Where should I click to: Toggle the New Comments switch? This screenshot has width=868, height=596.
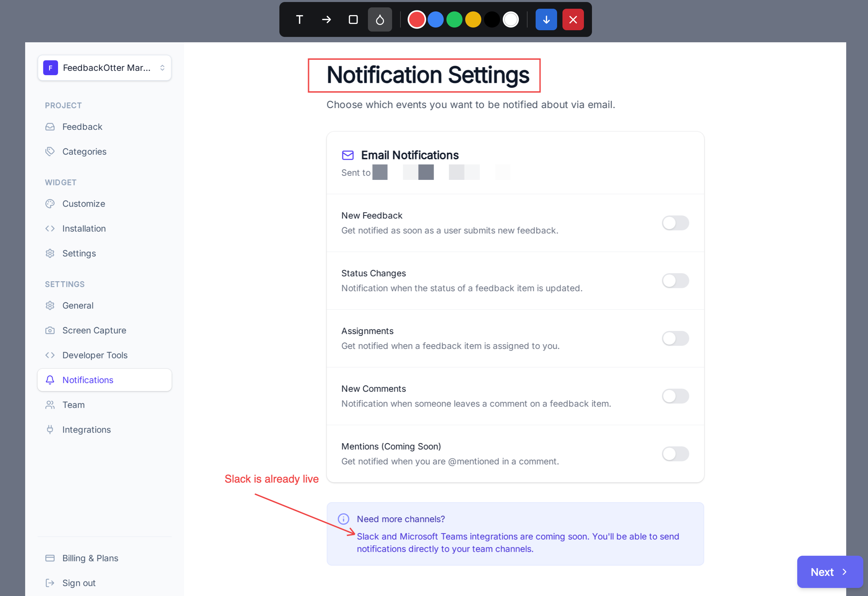pyautogui.click(x=675, y=396)
